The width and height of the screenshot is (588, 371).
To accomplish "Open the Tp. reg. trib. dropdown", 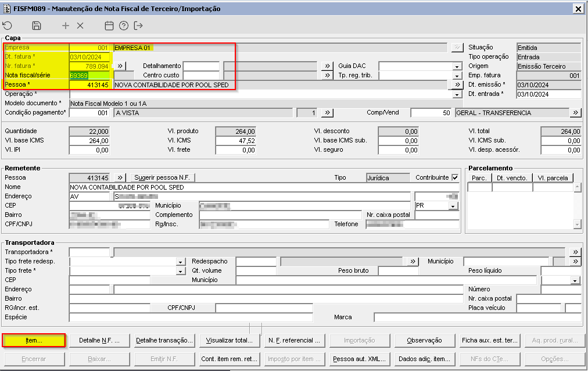I will [457, 76].
